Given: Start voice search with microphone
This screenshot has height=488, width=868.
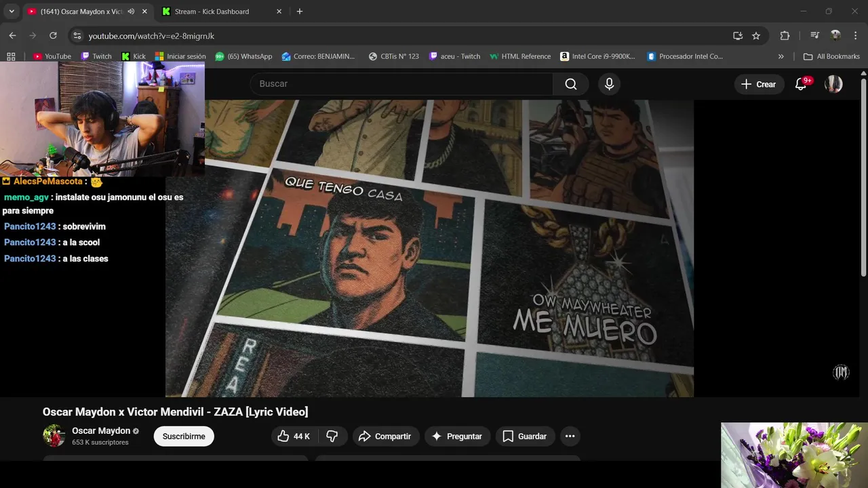Looking at the screenshot, I should coord(609,84).
